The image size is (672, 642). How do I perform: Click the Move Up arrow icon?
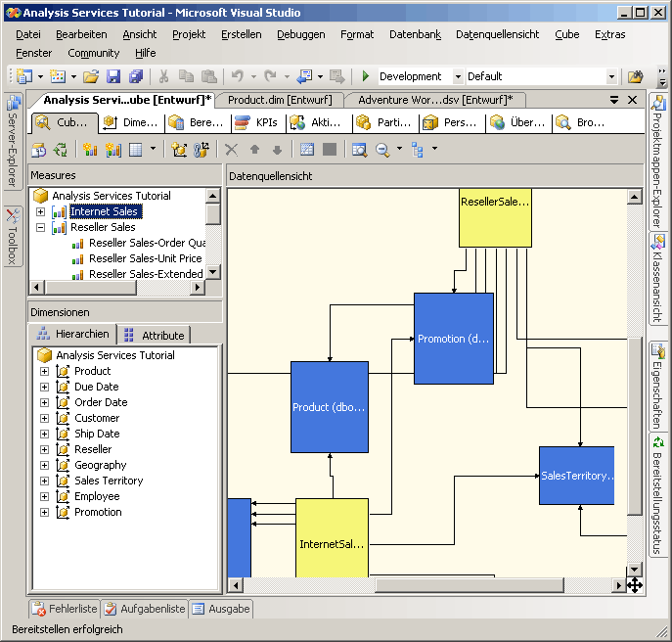(x=254, y=150)
